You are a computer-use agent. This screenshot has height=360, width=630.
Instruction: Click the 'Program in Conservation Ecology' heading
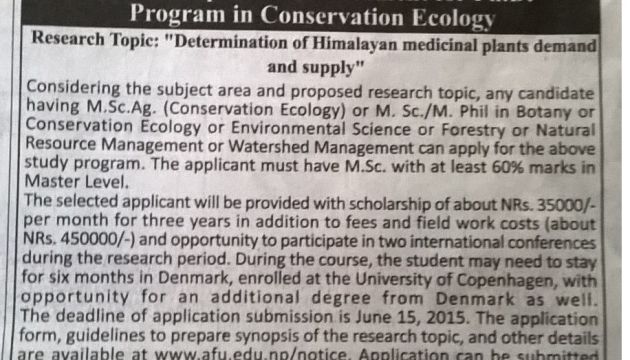point(312,17)
